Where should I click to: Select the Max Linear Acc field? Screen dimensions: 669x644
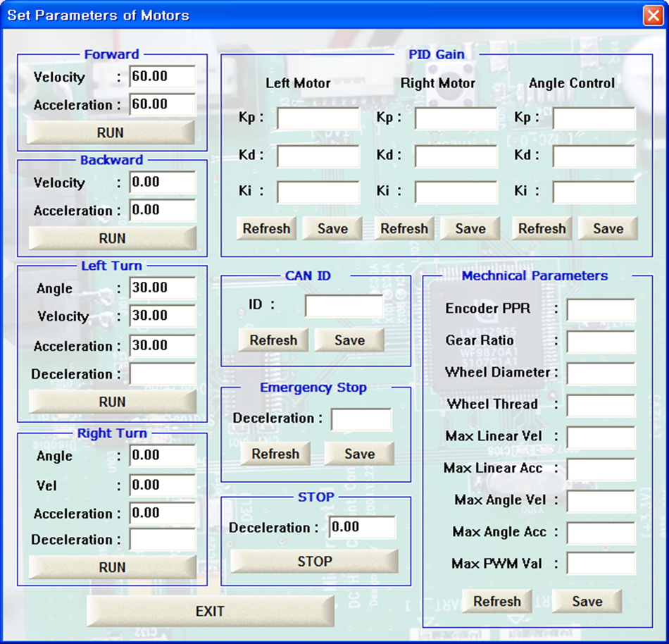click(601, 469)
